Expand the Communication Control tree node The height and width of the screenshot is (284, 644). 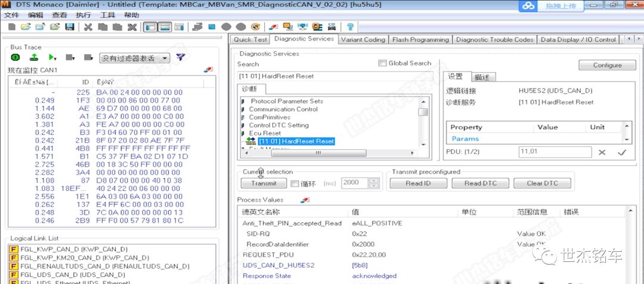243,109
